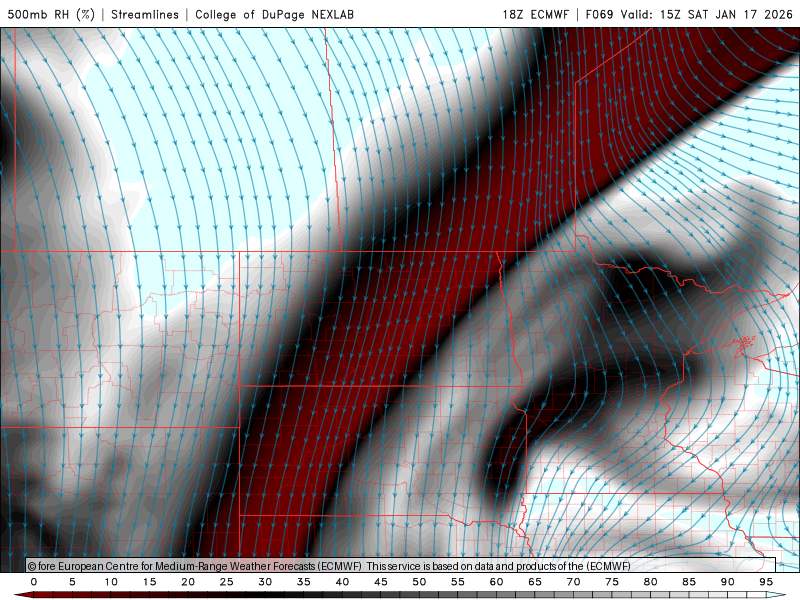Image resolution: width=800 pixels, height=600 pixels.
Task: Click the "90" label on the color scale
Action: [x=727, y=582]
